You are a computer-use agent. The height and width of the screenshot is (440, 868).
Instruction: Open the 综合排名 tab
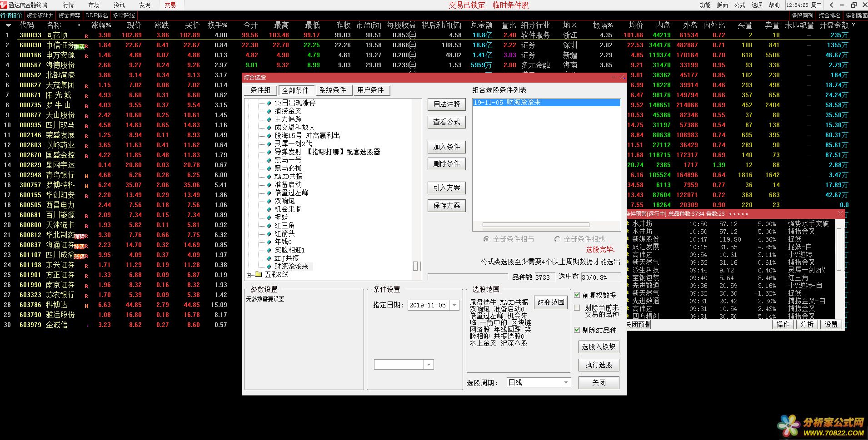point(830,15)
